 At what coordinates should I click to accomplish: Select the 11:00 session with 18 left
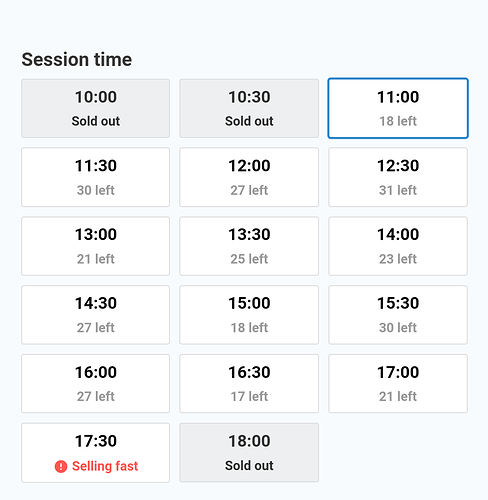[x=398, y=108]
